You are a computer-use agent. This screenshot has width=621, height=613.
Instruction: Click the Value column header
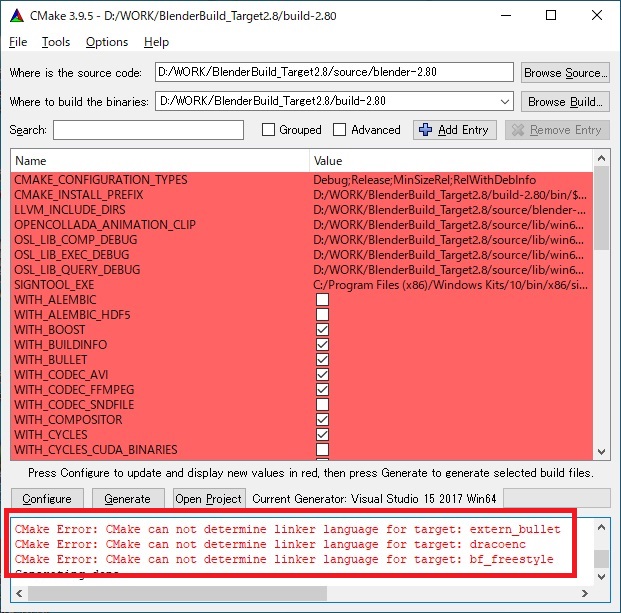coord(451,161)
